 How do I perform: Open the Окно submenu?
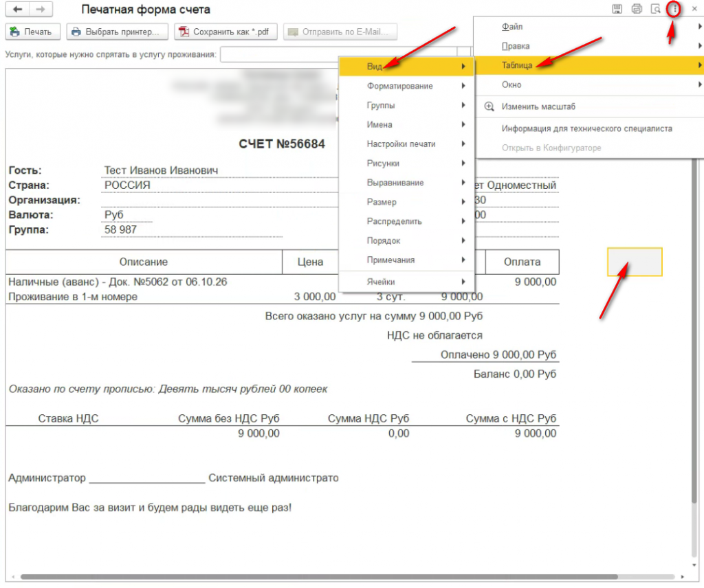[x=589, y=84]
